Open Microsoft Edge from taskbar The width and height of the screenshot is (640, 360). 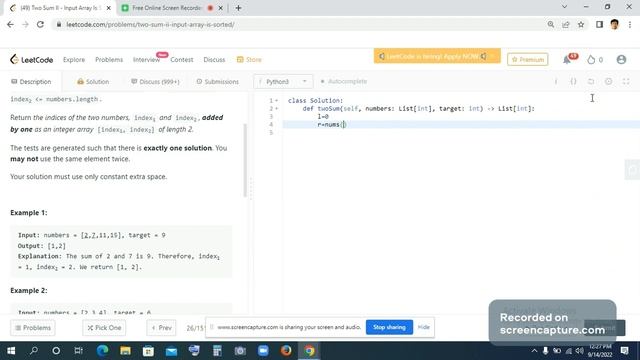tap(102, 351)
